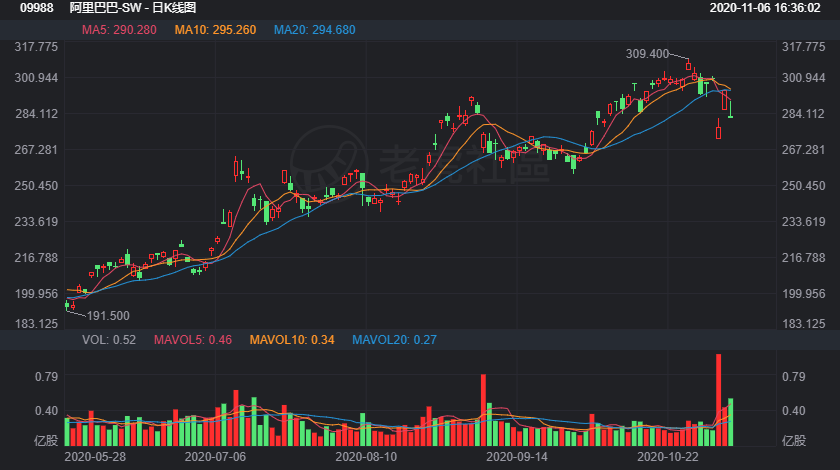Click date label 2020-10-22
840x470 pixels.
(668, 457)
